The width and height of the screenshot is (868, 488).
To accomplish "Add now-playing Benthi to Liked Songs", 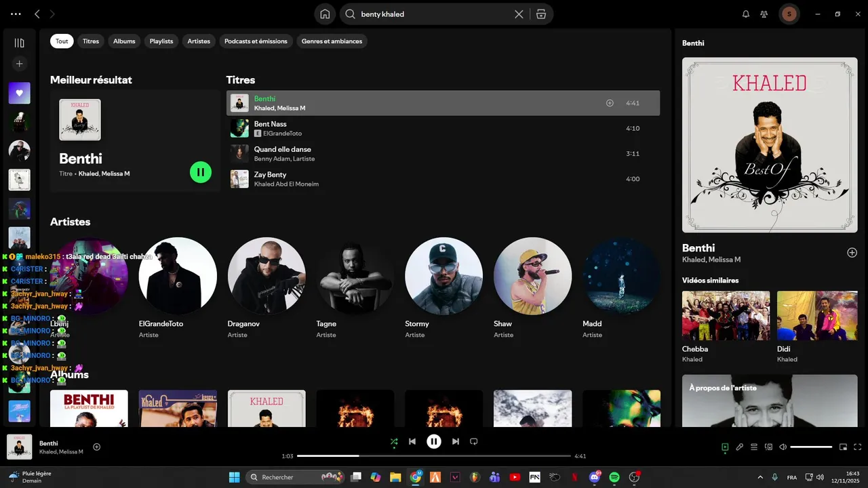I will [x=97, y=447].
